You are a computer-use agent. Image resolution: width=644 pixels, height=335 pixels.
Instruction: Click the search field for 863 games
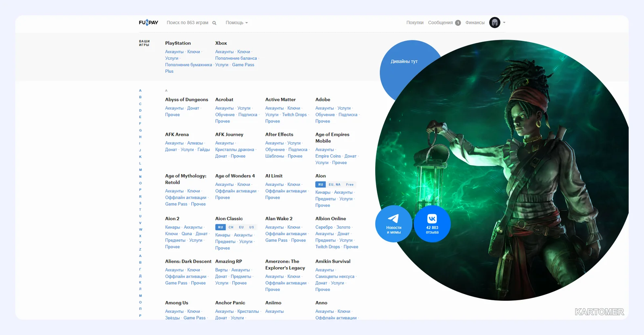point(188,23)
